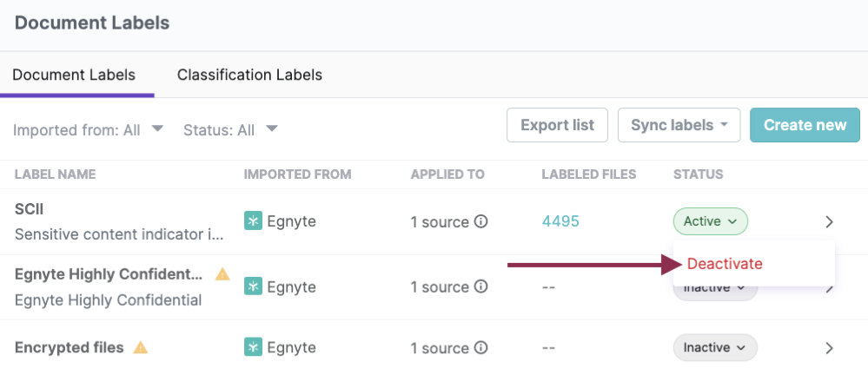Open Encrypted files row details arrow
This screenshot has height=375, width=868.
[829, 348]
